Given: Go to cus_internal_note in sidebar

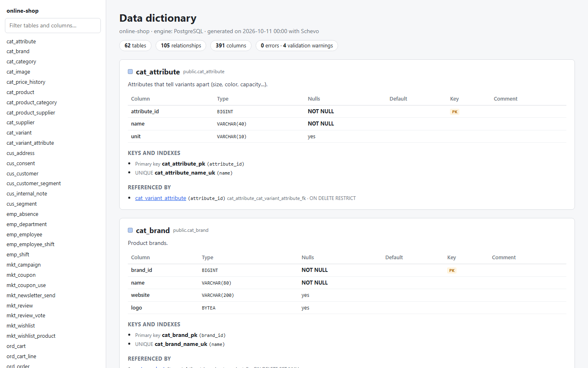Looking at the screenshot, I should (x=27, y=194).
